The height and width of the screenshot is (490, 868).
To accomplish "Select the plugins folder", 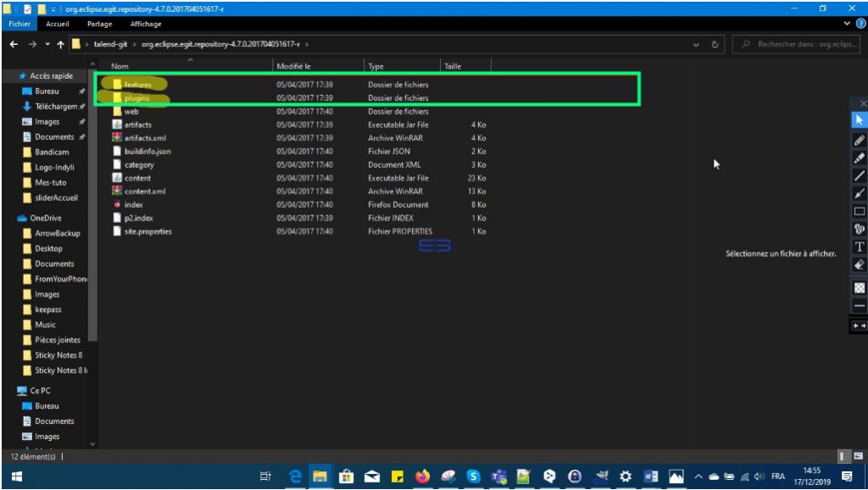I will pos(136,98).
